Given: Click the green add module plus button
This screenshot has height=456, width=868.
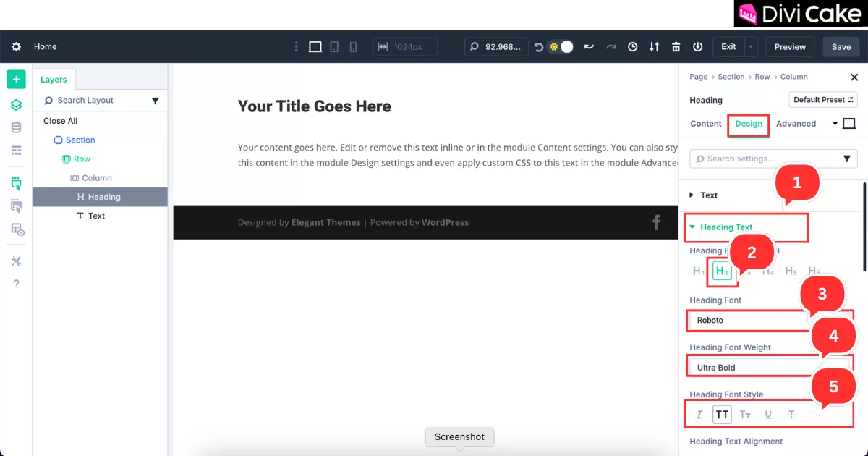Looking at the screenshot, I should 16,80.
